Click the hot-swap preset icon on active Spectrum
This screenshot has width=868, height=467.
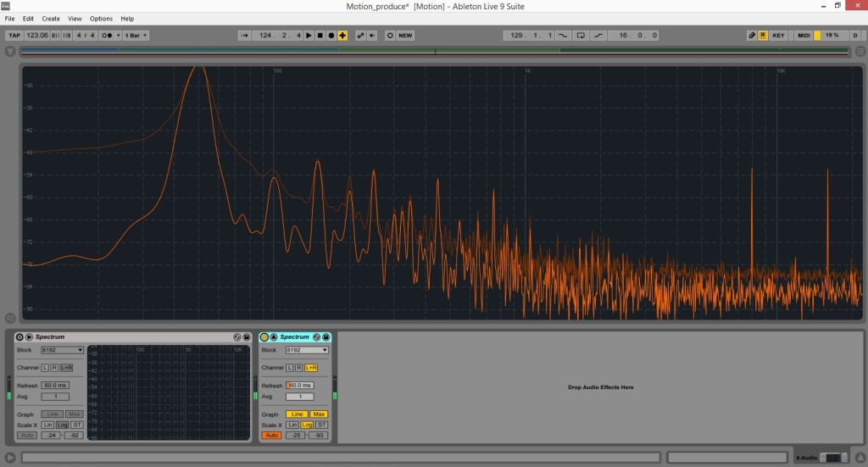(x=316, y=337)
